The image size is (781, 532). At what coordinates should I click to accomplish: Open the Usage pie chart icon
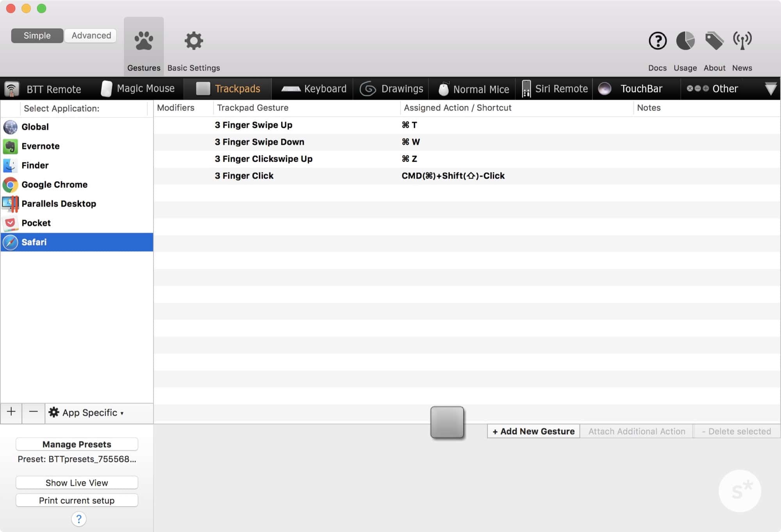coord(685,41)
